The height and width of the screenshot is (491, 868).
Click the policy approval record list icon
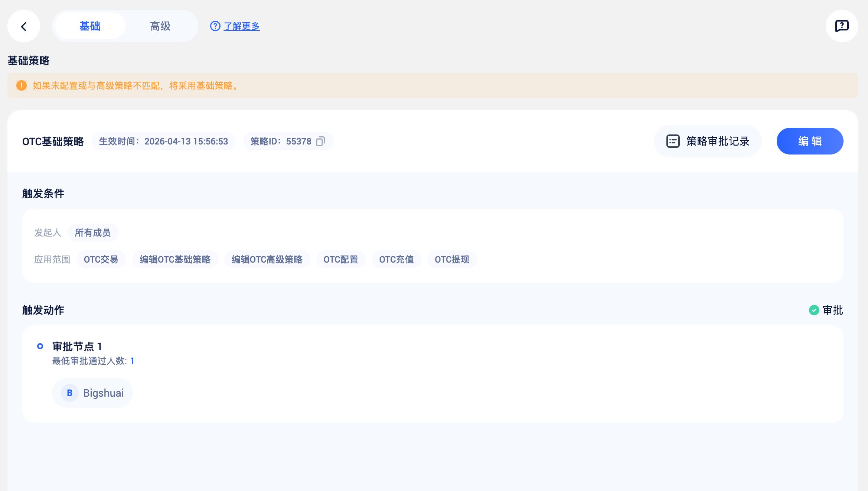tap(673, 141)
